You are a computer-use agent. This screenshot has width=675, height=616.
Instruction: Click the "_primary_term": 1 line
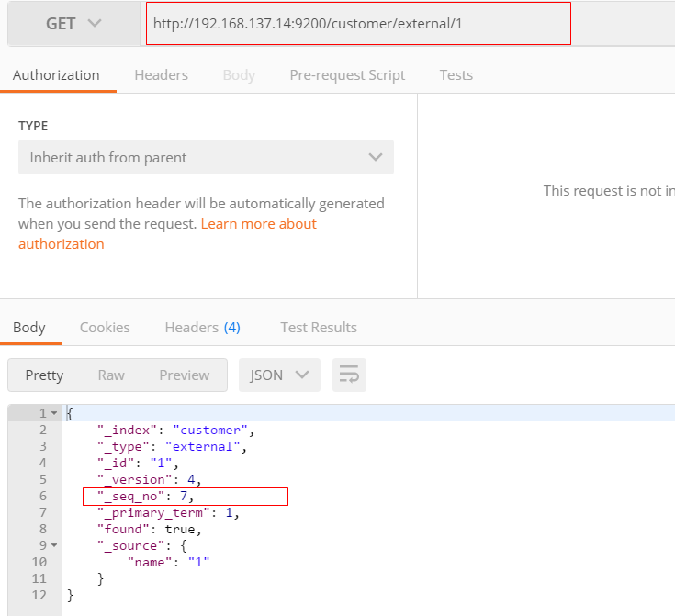[168, 512]
